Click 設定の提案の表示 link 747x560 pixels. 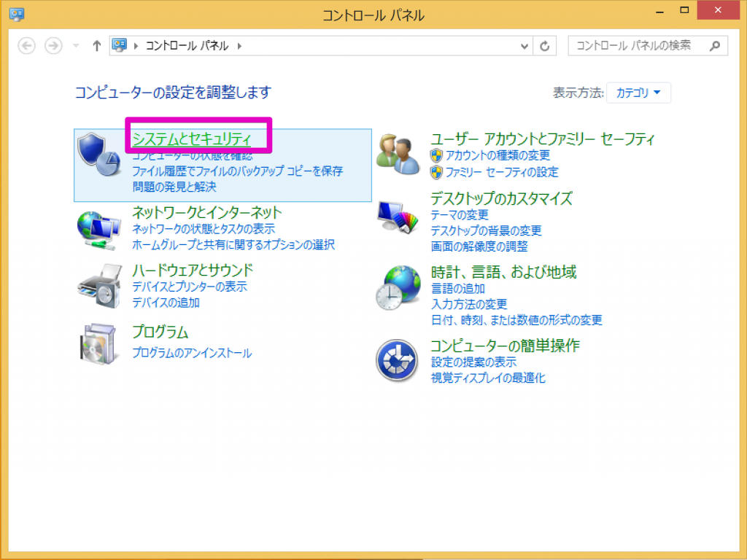point(473,362)
